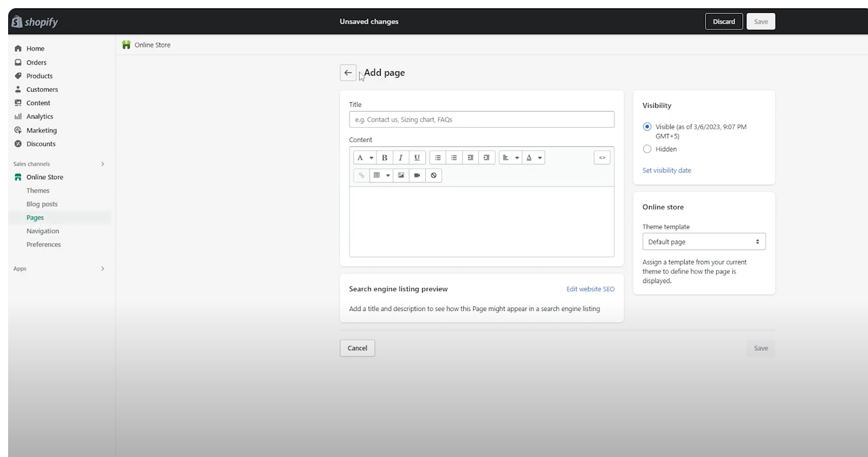Screen dimensions: 868x457
Task: Open the text alignment dropdown
Action: click(511, 158)
